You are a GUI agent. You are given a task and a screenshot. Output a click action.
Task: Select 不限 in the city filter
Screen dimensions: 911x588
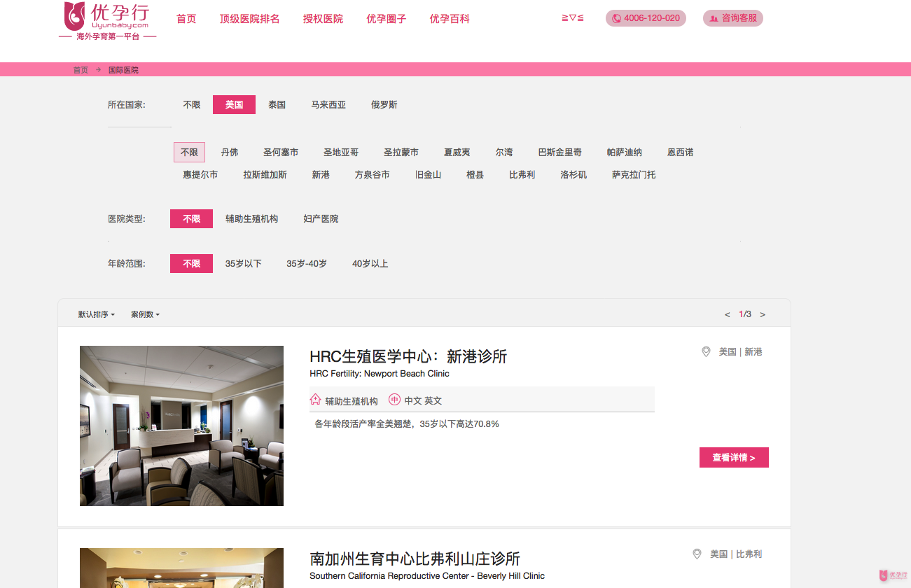[189, 153]
